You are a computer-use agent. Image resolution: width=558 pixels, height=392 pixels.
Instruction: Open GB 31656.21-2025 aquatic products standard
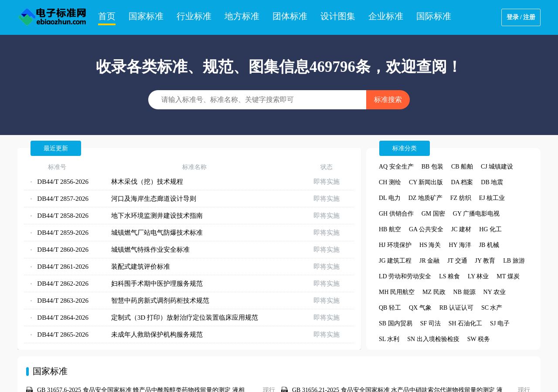pos(397,389)
